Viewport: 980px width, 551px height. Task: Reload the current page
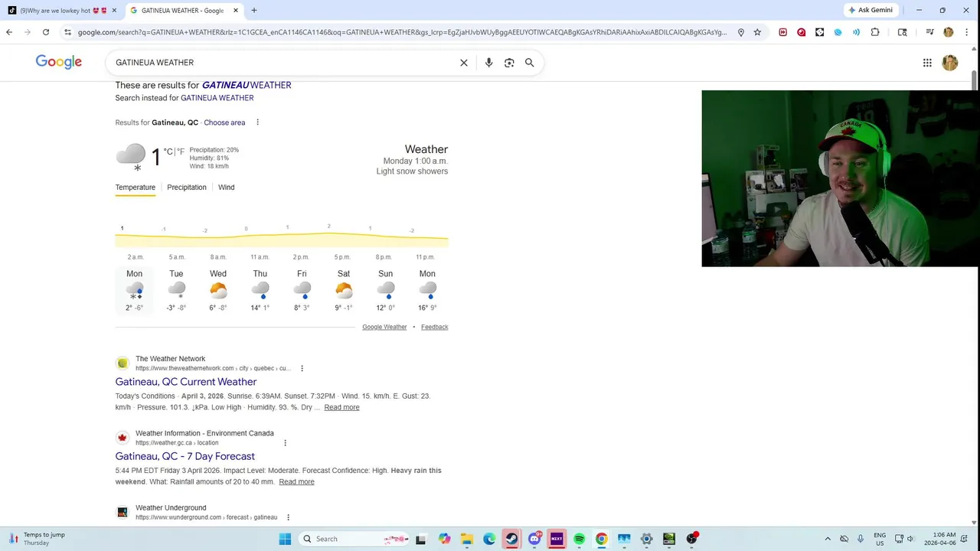pos(46,32)
